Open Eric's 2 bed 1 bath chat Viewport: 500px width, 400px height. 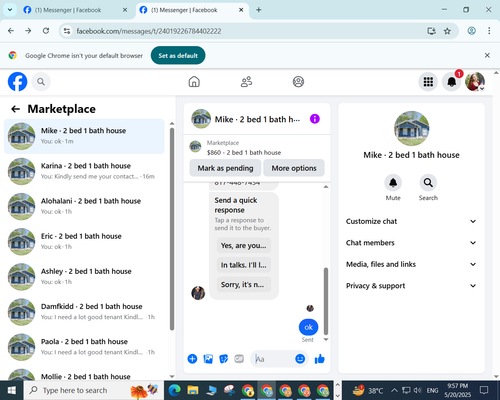pyautogui.click(x=84, y=241)
